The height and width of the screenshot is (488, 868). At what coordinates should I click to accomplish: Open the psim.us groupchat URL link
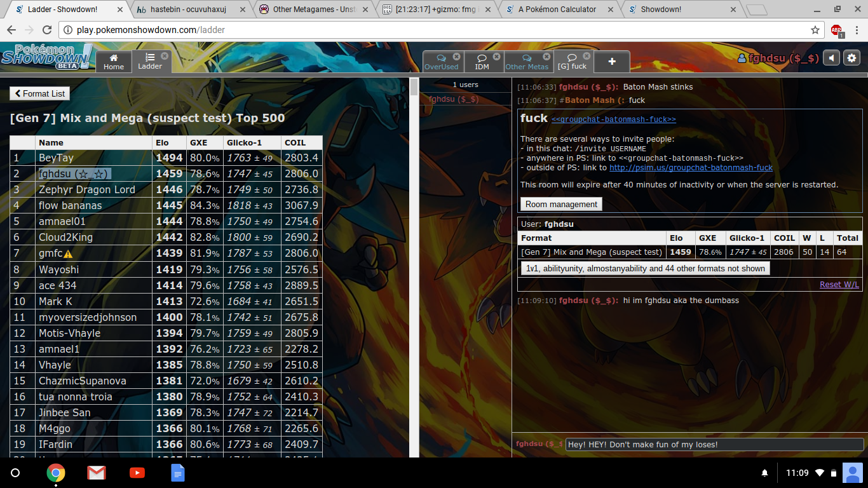click(691, 168)
